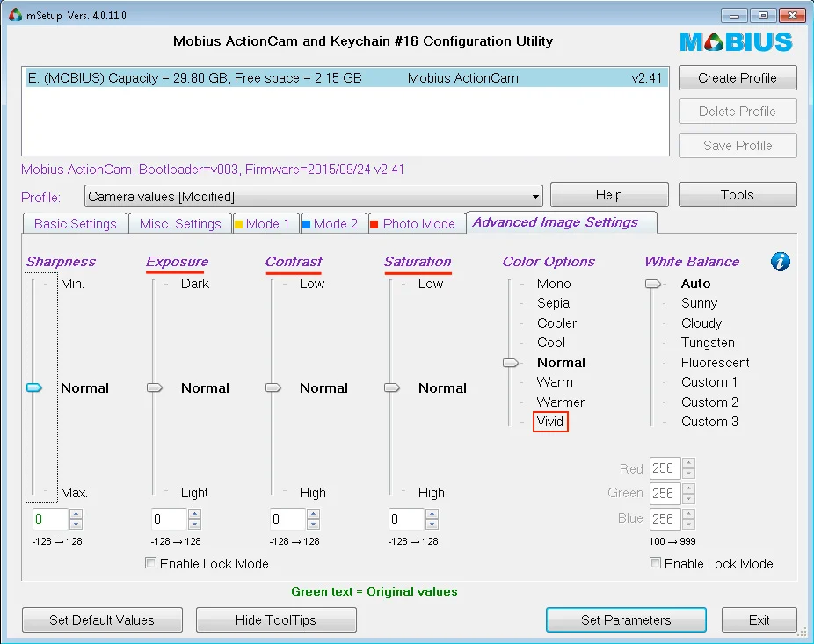
Task: Click the Contrast slider thumb
Action: pyautogui.click(x=273, y=387)
